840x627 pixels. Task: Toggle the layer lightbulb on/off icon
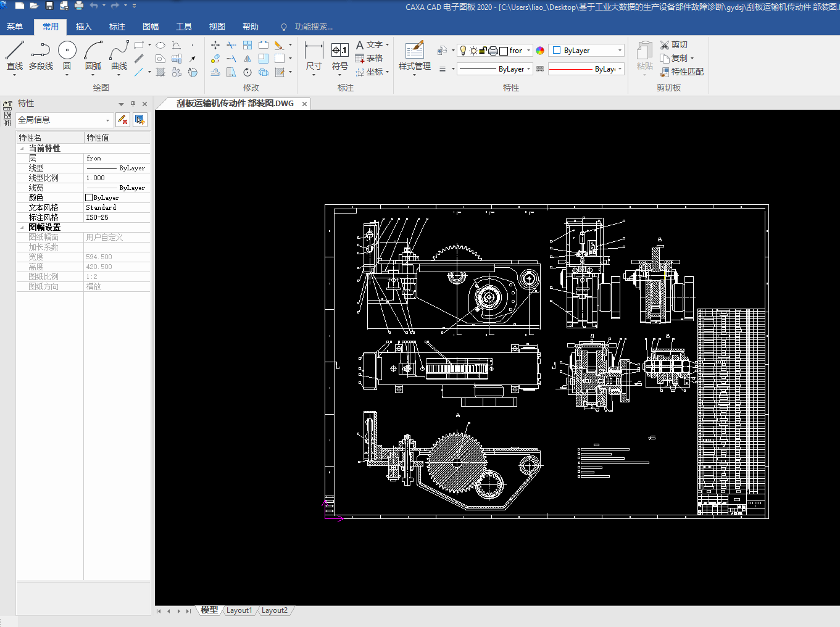[x=464, y=51]
